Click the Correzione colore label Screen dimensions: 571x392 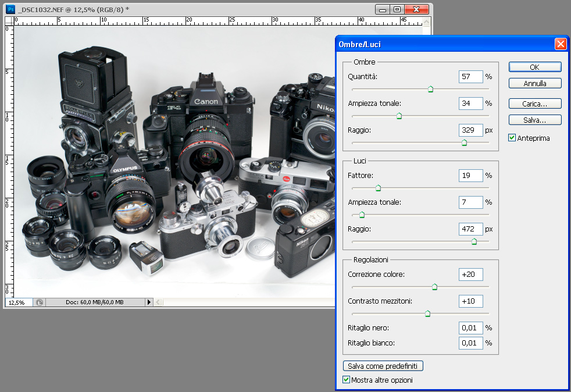[x=376, y=275]
